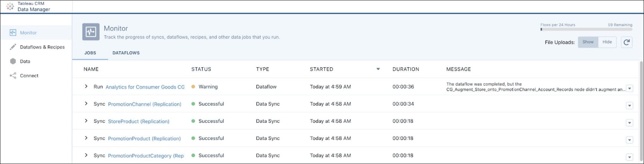Click the Dataflows & Recipes pencil icon
This screenshot has width=644, height=164.
coord(13,47)
